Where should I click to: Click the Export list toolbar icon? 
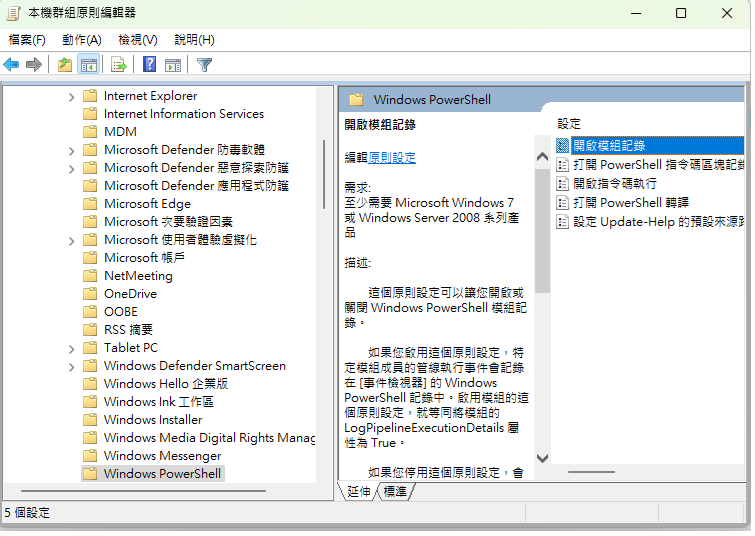(x=118, y=65)
